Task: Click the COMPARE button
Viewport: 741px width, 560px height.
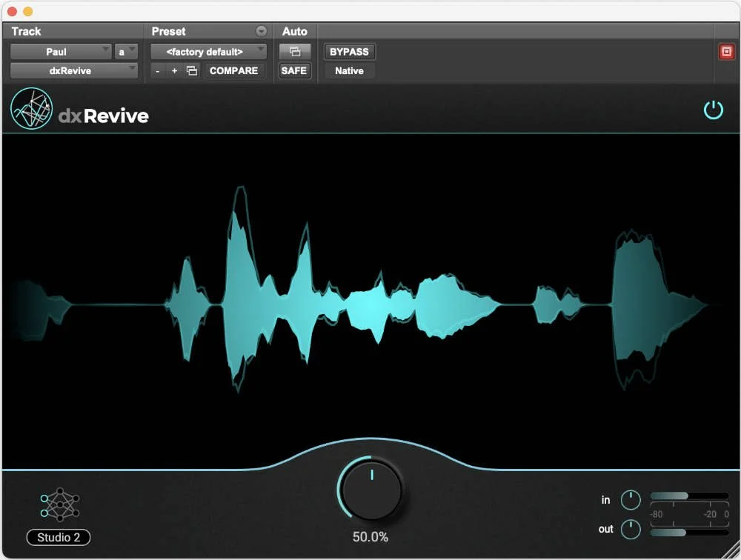Action: [234, 70]
